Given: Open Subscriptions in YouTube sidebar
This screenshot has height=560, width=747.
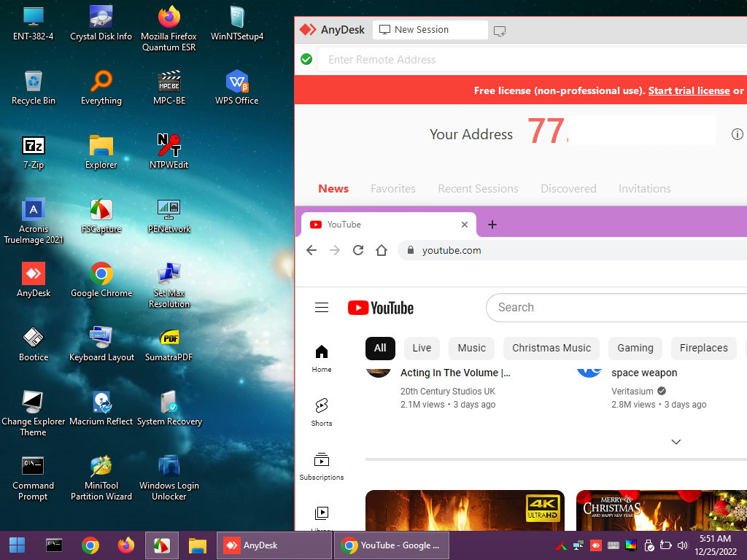Looking at the screenshot, I should [x=322, y=466].
